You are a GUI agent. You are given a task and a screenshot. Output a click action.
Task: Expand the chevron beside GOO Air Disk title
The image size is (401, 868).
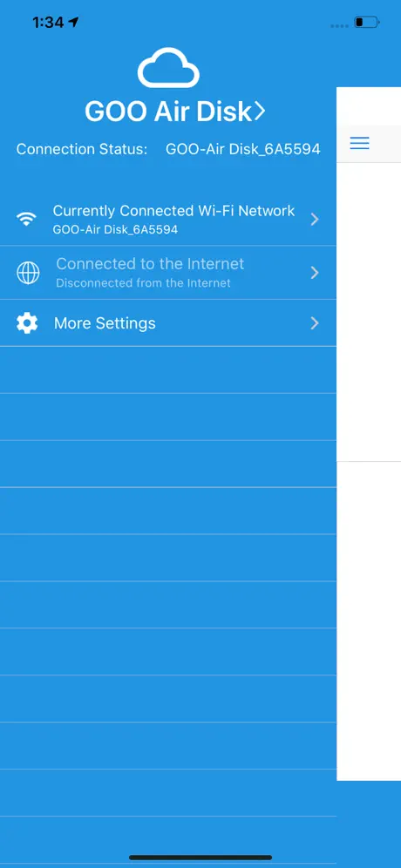tap(260, 112)
